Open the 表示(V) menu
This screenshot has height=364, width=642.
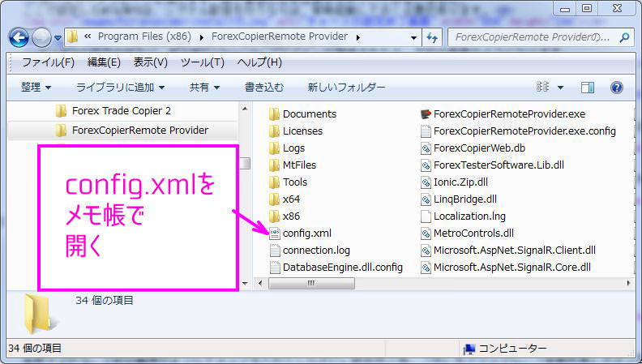pyautogui.click(x=150, y=62)
